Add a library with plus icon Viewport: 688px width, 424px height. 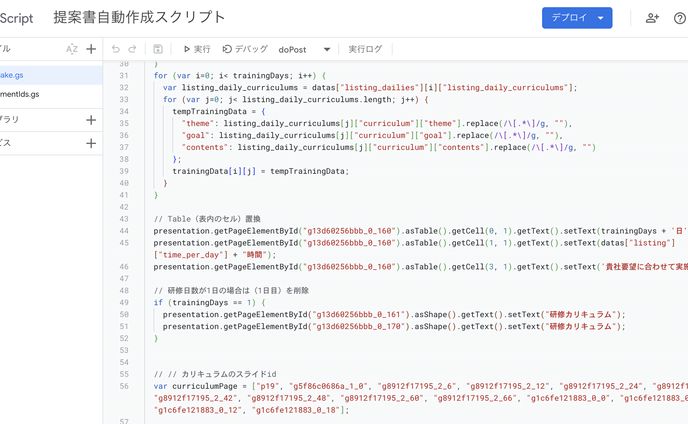pos(91,120)
